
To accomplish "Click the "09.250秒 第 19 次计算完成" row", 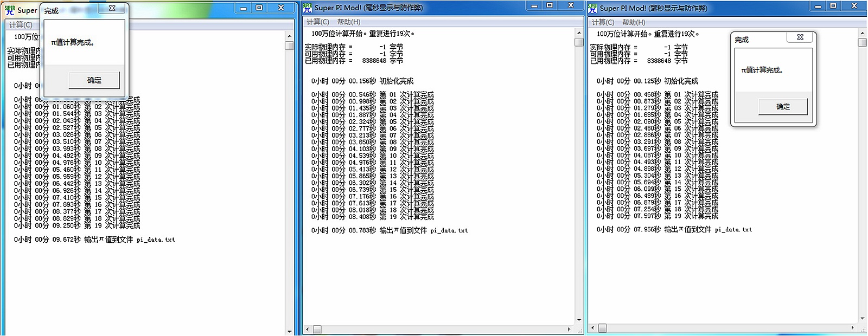I will click(77, 225).
